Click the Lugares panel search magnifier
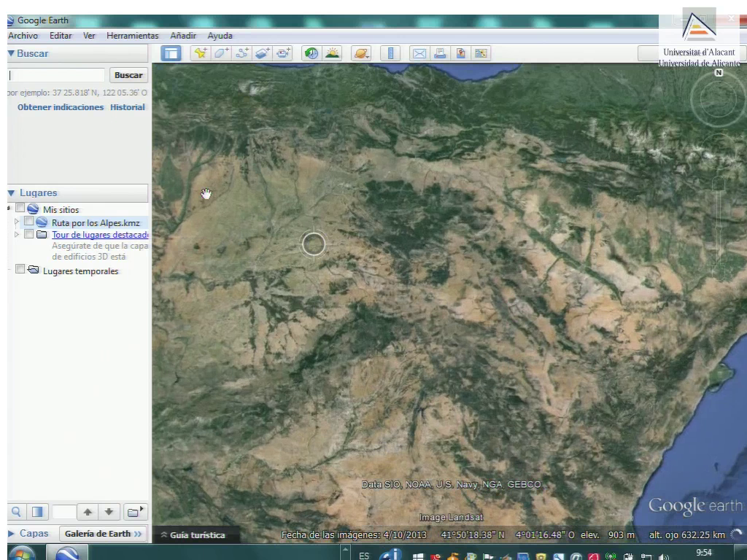Screen dimensions: 747x560 (x=16, y=512)
